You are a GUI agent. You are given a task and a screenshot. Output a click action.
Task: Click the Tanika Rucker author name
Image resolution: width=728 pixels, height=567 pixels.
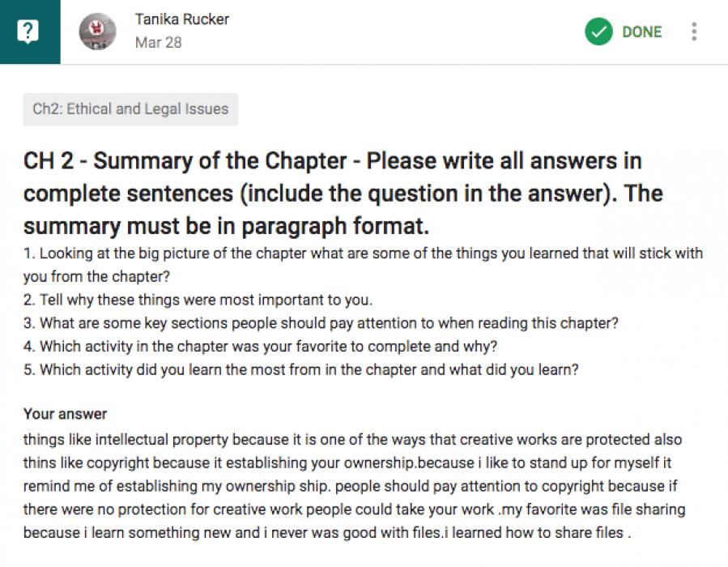tap(181, 19)
